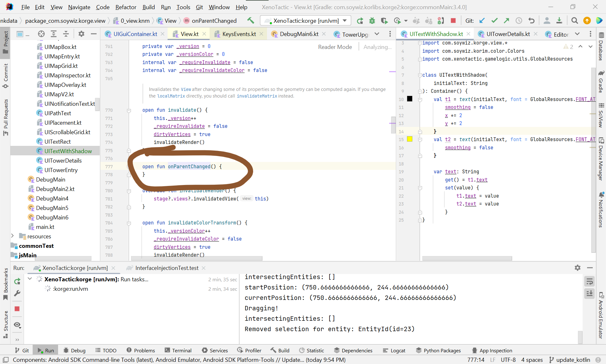Open the Tools menu
The height and width of the screenshot is (364, 606).
tap(183, 7)
